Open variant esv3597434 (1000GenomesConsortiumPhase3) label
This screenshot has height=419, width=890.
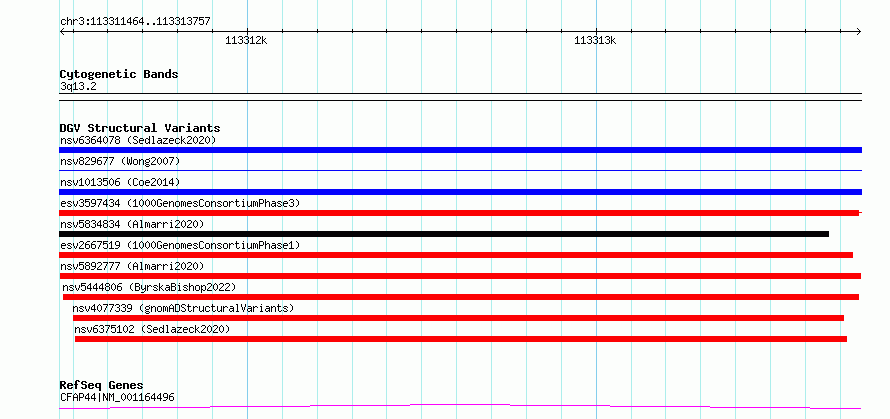pos(180,203)
